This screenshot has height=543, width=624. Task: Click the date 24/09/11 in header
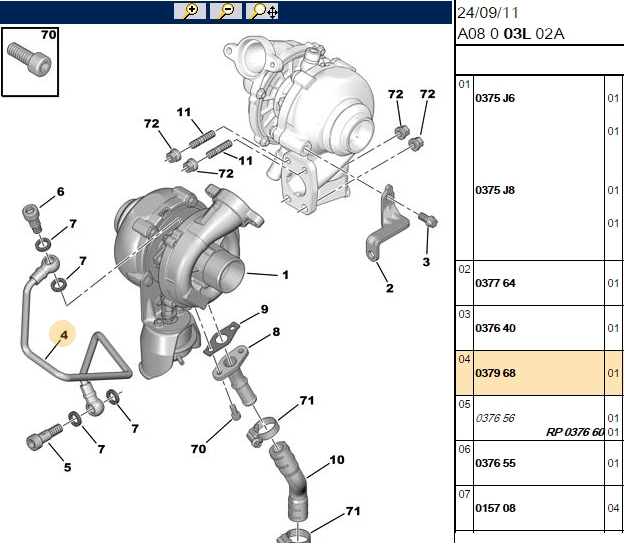click(488, 13)
